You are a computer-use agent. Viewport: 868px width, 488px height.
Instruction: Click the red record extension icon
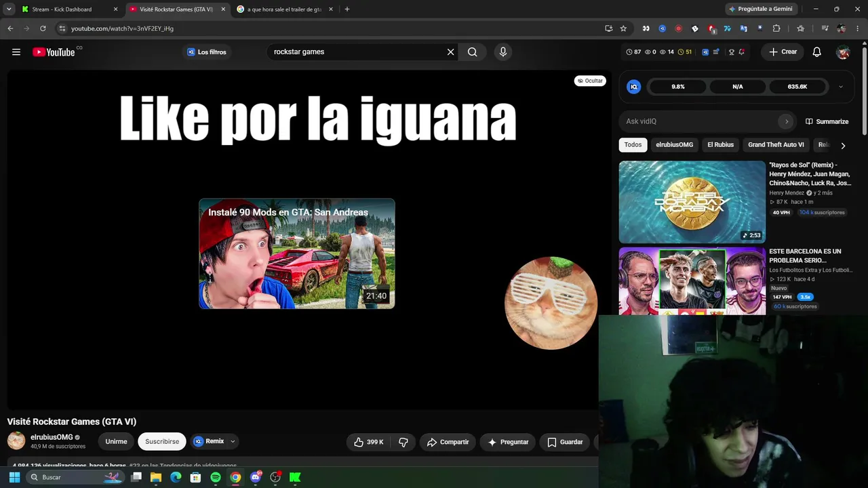point(678,28)
